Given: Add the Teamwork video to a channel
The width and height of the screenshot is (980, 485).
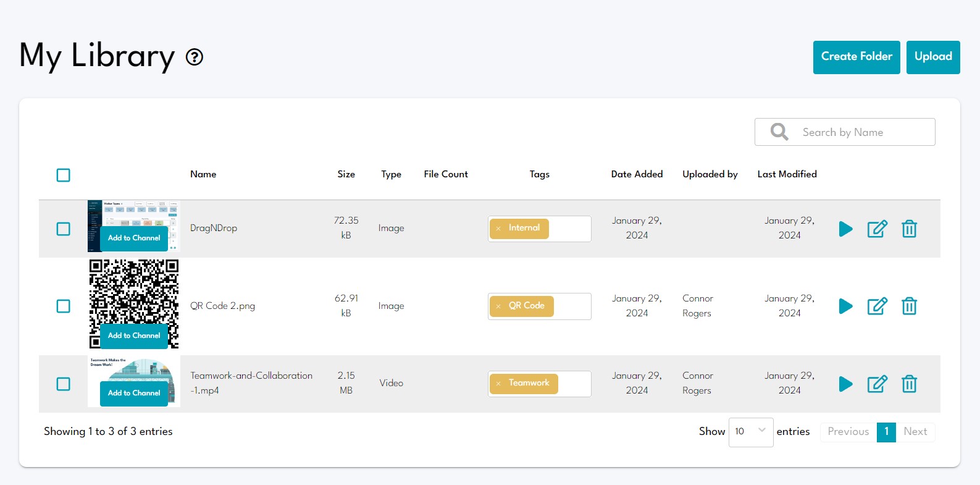Looking at the screenshot, I should (x=134, y=393).
